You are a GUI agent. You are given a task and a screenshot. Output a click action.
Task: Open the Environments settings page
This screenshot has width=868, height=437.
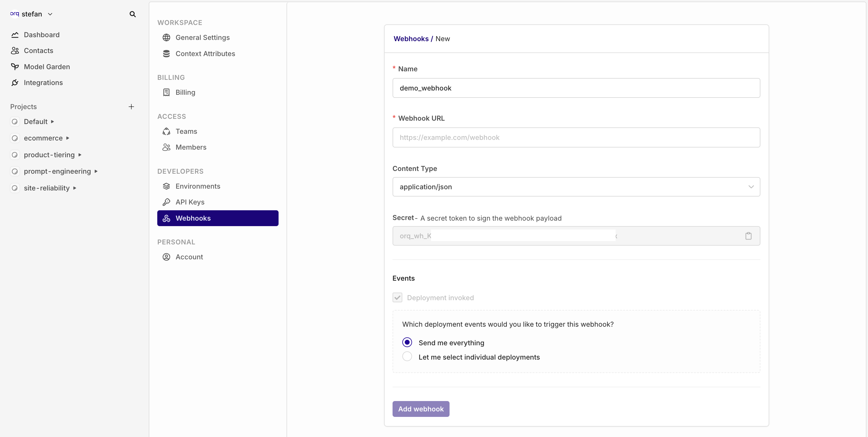pos(197,186)
